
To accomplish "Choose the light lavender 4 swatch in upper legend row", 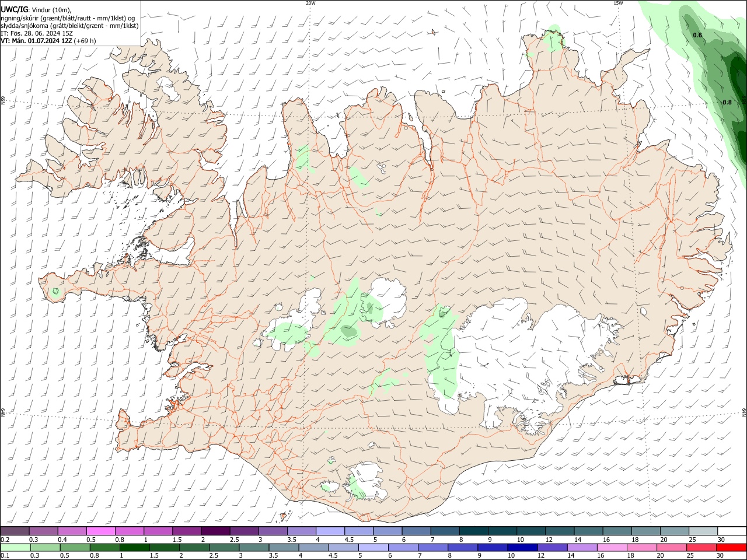I will click(x=330, y=531).
